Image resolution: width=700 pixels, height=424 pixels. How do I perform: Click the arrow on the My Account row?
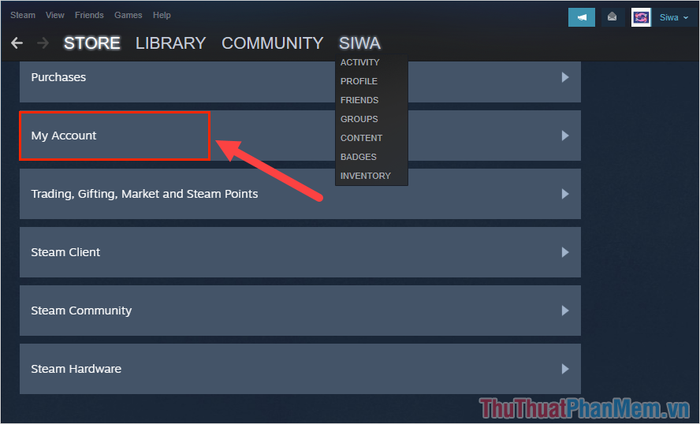565,136
